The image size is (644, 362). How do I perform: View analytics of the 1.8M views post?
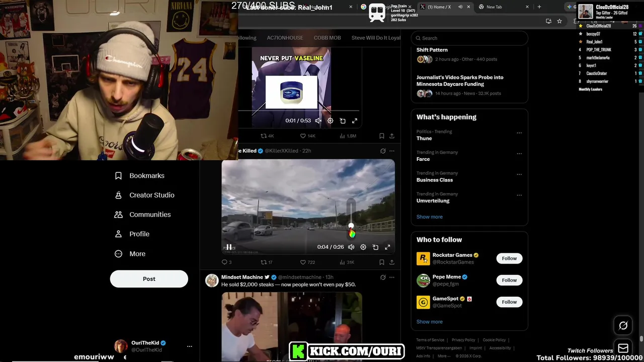point(348,136)
